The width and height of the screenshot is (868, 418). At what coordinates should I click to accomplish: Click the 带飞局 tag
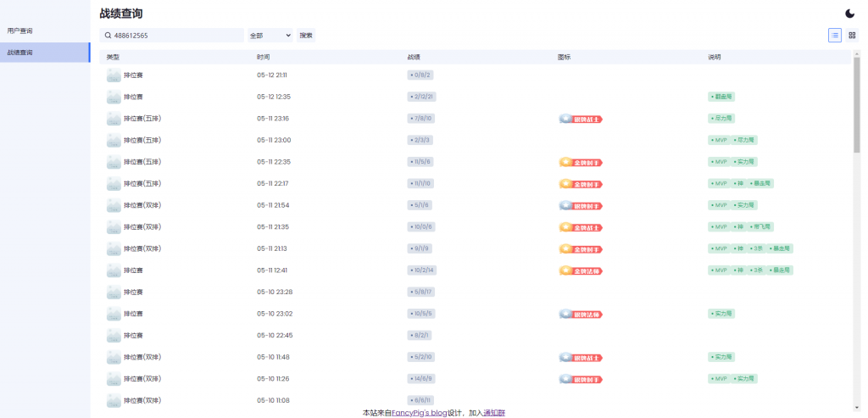pyautogui.click(x=760, y=227)
